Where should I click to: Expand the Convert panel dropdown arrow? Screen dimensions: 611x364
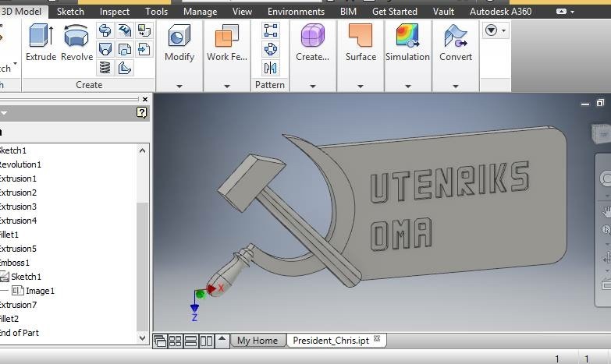(x=456, y=86)
